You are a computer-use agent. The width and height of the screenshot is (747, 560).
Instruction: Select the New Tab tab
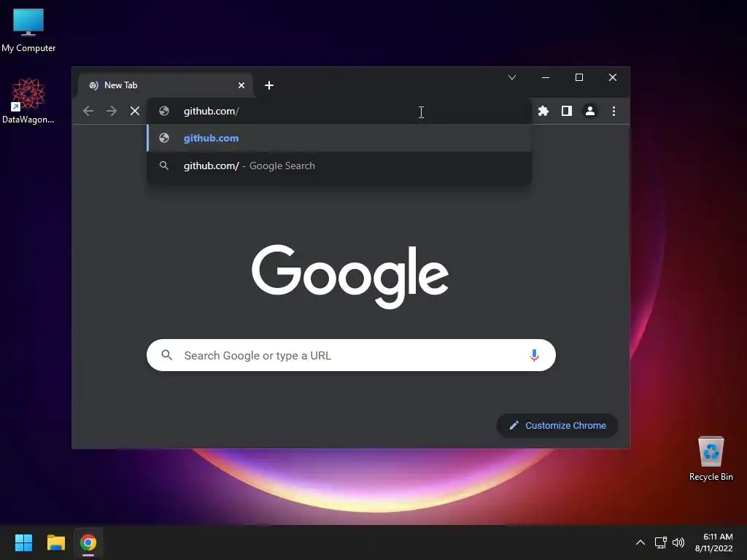[x=165, y=85]
